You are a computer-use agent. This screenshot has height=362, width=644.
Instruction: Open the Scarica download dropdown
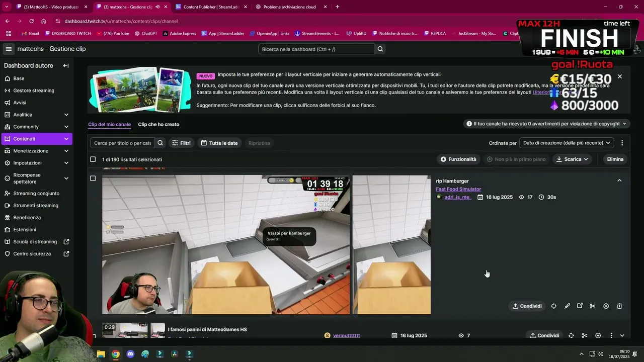pos(573,159)
